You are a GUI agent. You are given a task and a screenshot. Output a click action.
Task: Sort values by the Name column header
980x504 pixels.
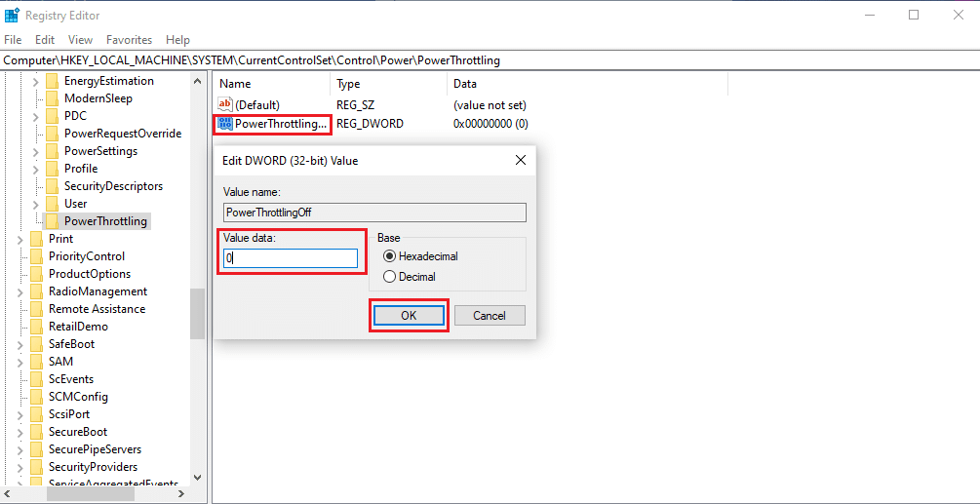(271, 84)
